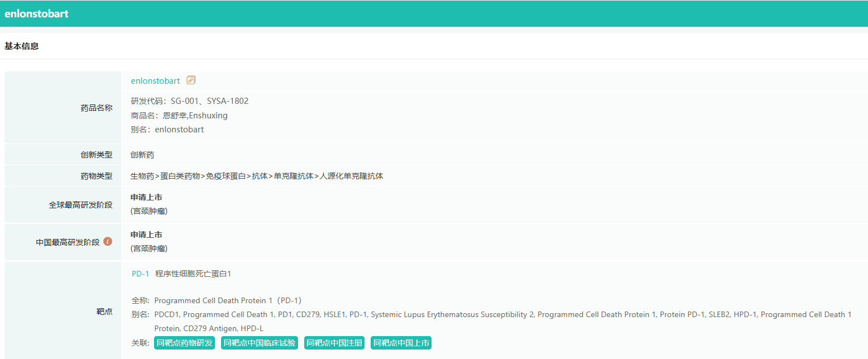Open the enlonstobart drug name link

coord(155,81)
